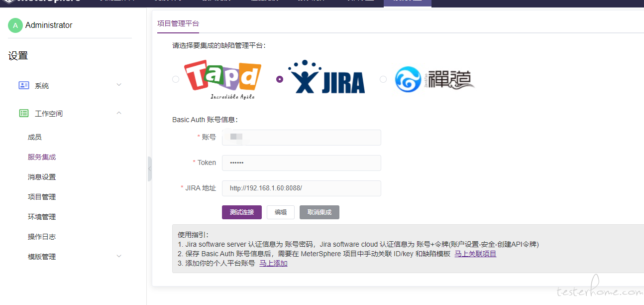Open 操作日志 in the sidebar
This screenshot has height=305, width=644.
coord(42,237)
